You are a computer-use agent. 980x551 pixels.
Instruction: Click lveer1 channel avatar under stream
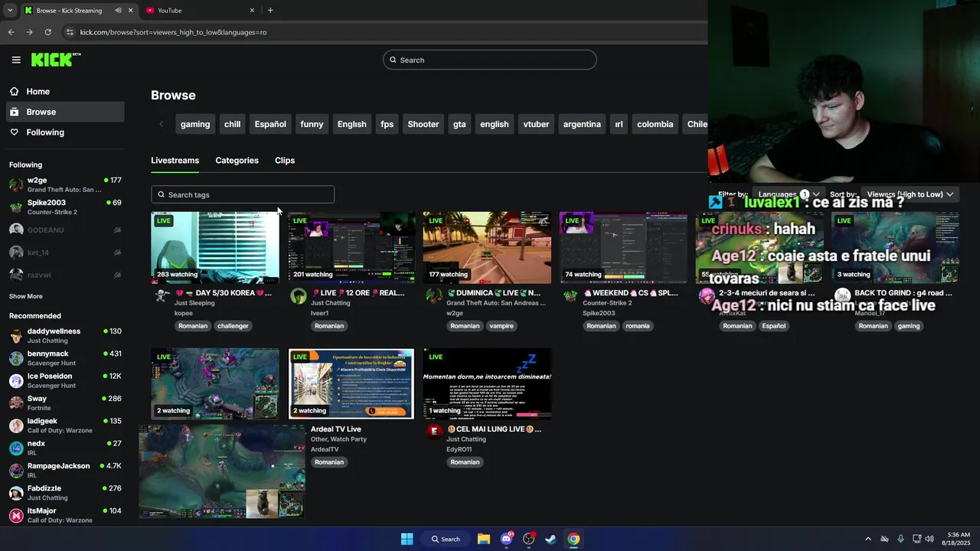[x=299, y=295]
